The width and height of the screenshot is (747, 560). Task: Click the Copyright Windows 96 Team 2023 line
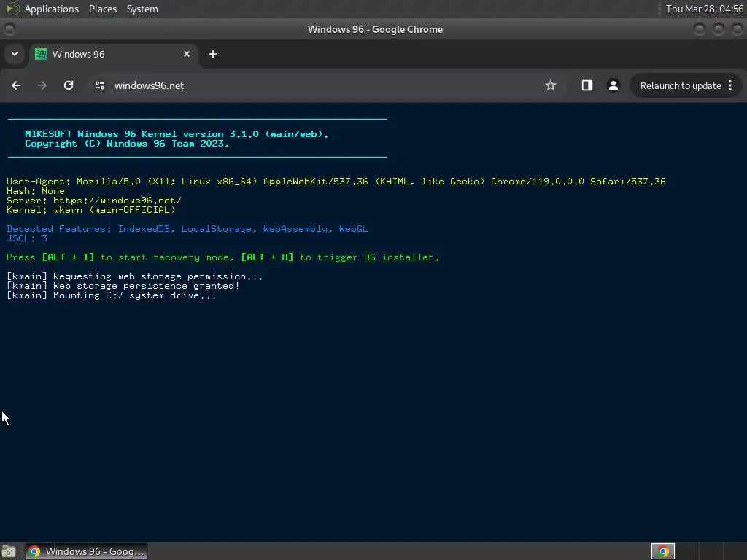(127, 144)
